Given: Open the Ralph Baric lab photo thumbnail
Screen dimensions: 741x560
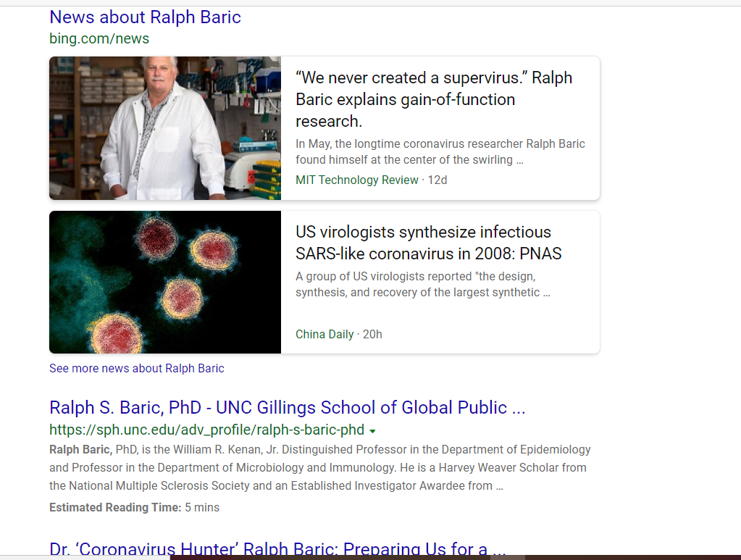Looking at the screenshot, I should (x=165, y=128).
